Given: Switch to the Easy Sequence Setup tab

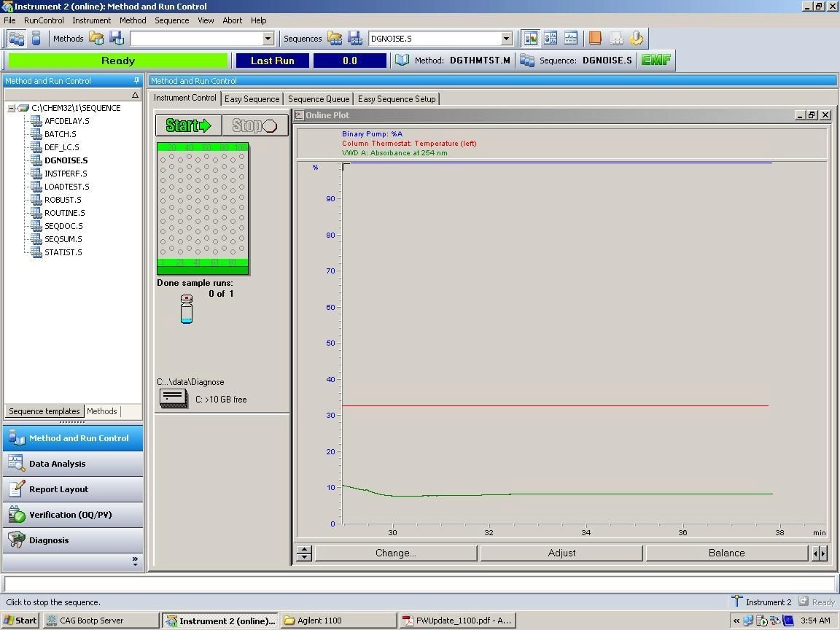Looking at the screenshot, I should coord(397,98).
